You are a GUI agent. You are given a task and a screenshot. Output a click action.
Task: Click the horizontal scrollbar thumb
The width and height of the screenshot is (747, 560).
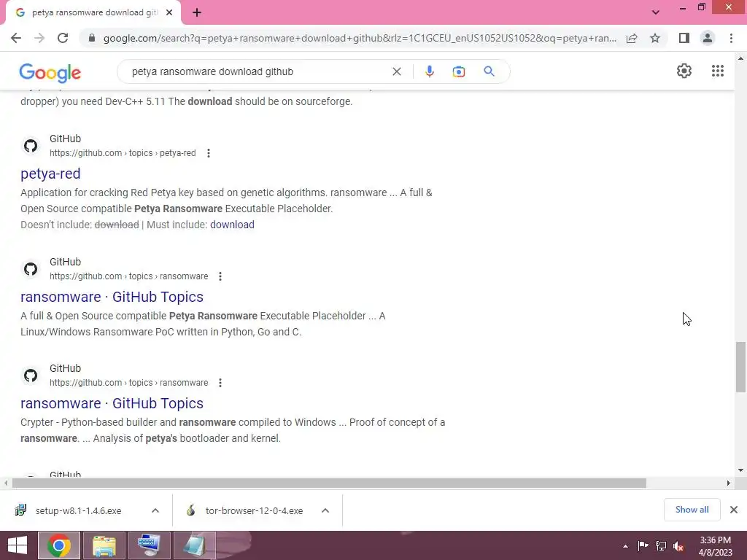point(329,483)
